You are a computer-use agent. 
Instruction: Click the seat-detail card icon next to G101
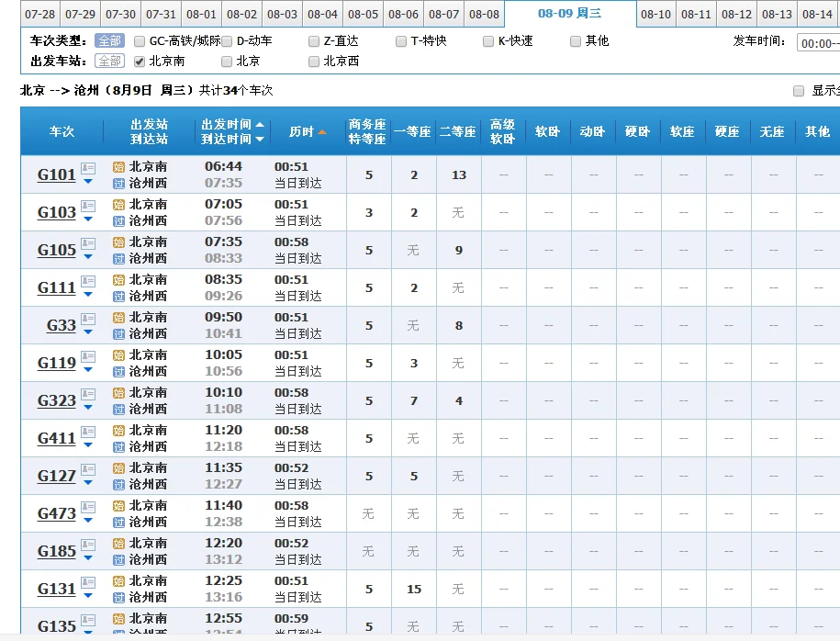[x=88, y=167]
